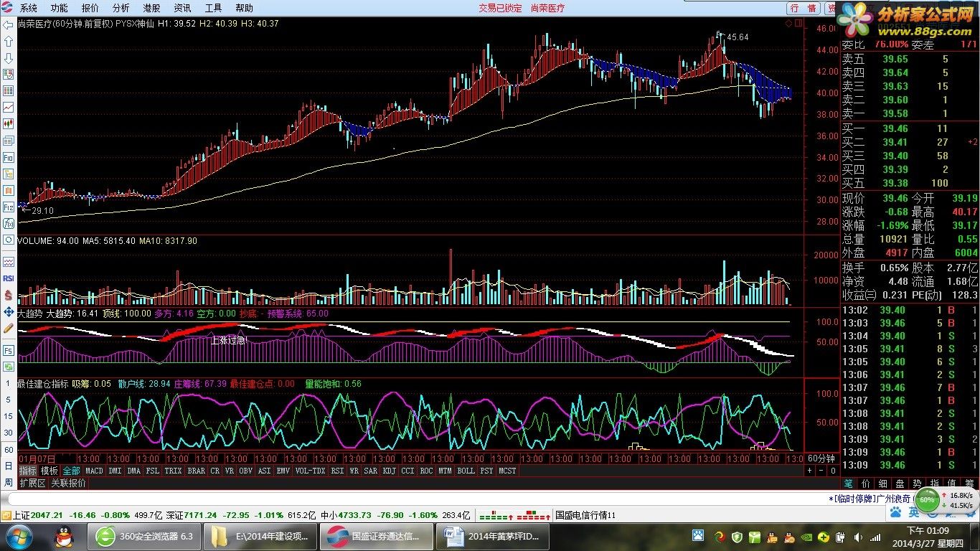The height and width of the screenshot is (551, 980).
Task: Select the 60-minute period in left sidebar
Action: point(9,450)
